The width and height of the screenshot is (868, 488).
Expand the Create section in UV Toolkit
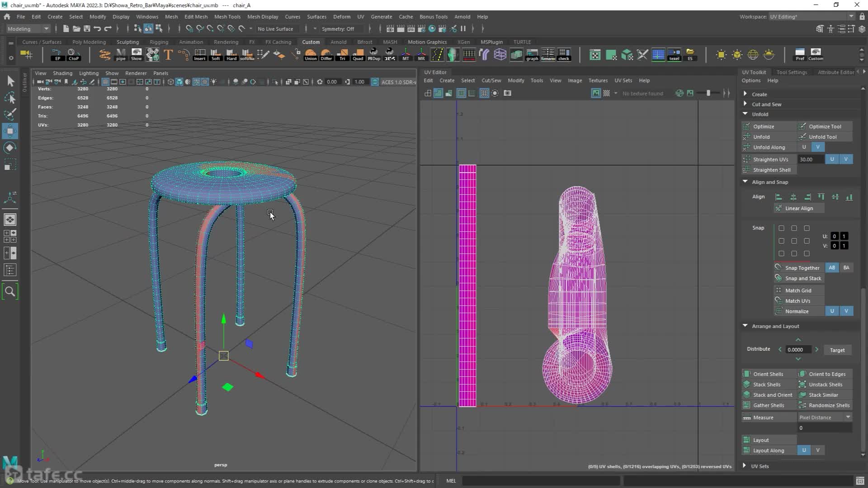(x=745, y=94)
